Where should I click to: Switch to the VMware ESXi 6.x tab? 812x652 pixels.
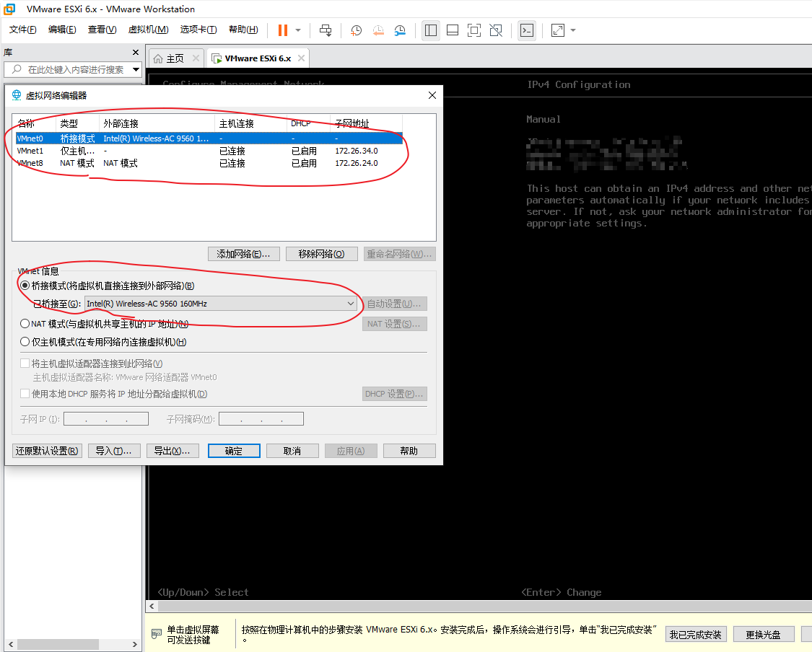coord(258,58)
